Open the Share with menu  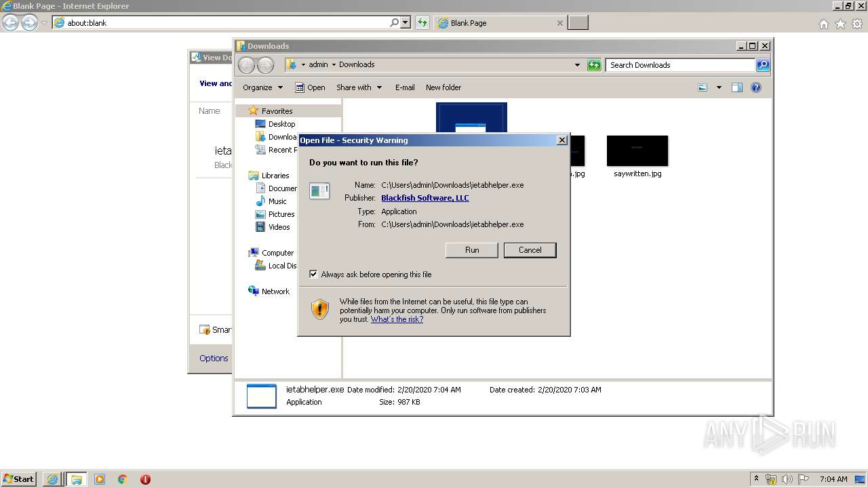[x=359, y=87]
